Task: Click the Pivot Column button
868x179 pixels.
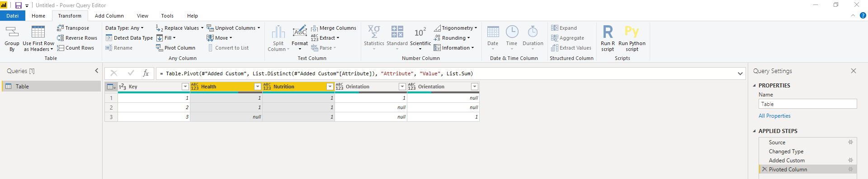Action: click(x=175, y=48)
